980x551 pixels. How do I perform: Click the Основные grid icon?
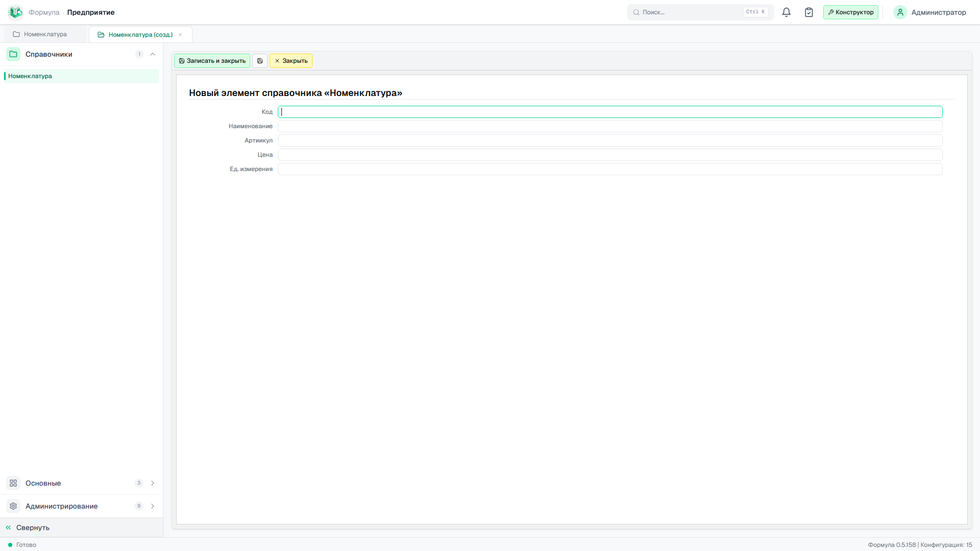click(x=13, y=483)
